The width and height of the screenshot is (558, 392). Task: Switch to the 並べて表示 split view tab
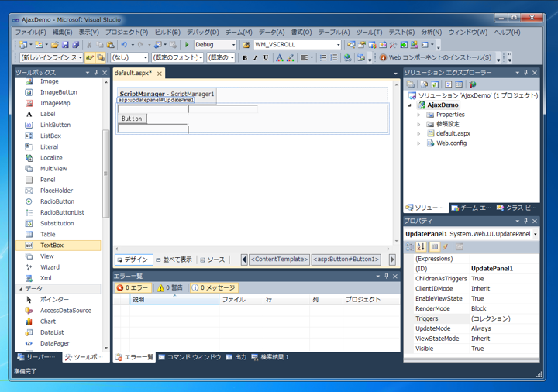click(174, 260)
